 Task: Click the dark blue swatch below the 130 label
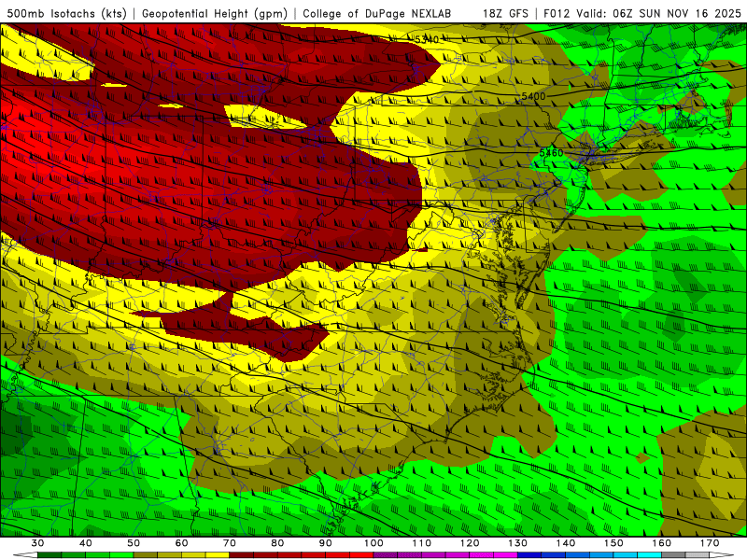(529, 555)
